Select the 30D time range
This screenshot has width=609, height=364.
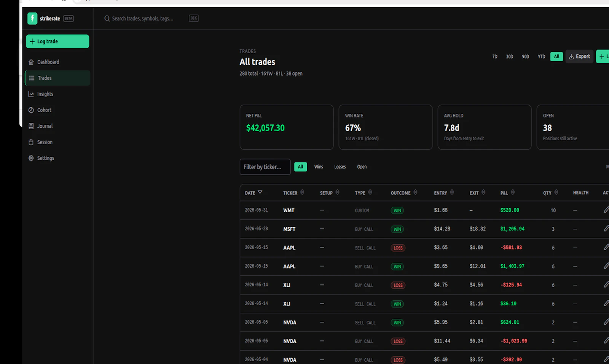tap(510, 57)
